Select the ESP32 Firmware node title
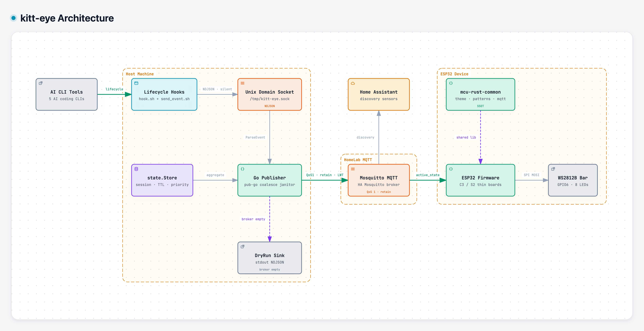Screen dimensions: 644x331 click(481, 178)
